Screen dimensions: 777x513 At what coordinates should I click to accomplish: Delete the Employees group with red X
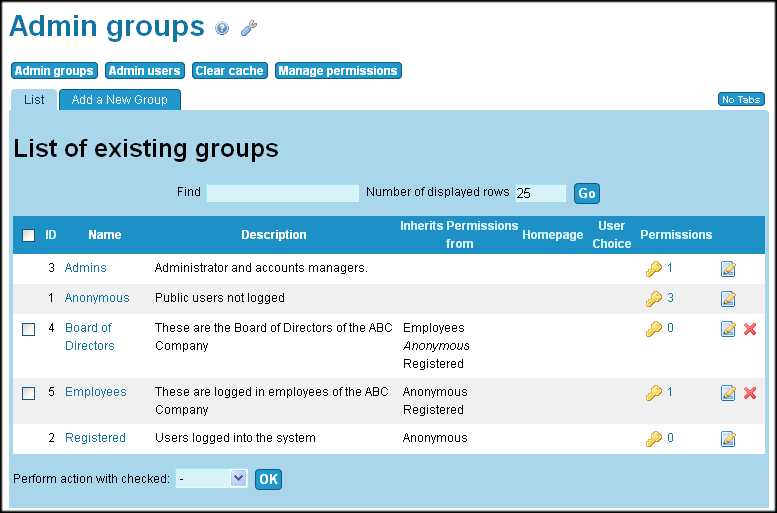(750, 393)
